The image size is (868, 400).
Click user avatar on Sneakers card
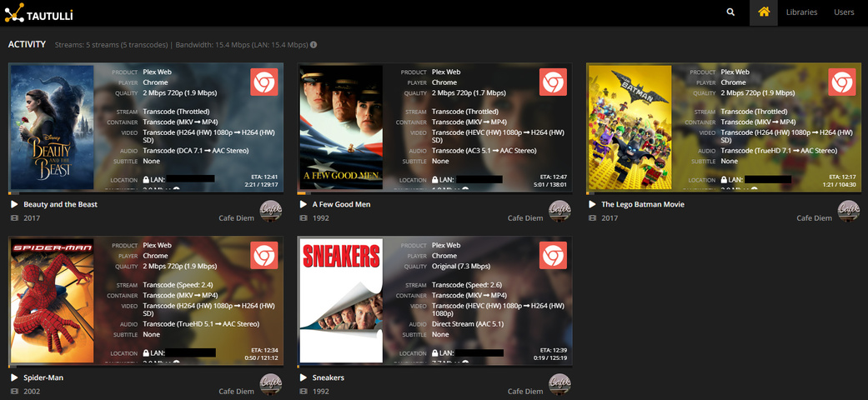click(559, 384)
